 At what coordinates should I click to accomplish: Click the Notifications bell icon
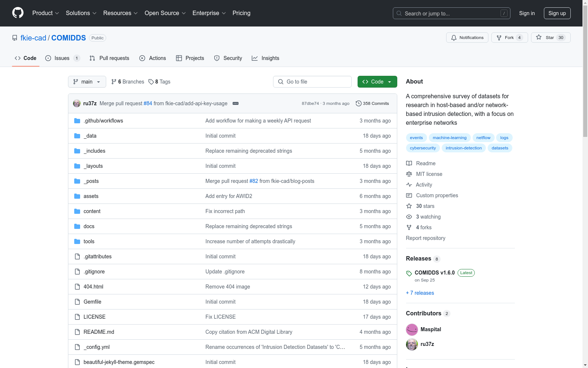coord(454,38)
